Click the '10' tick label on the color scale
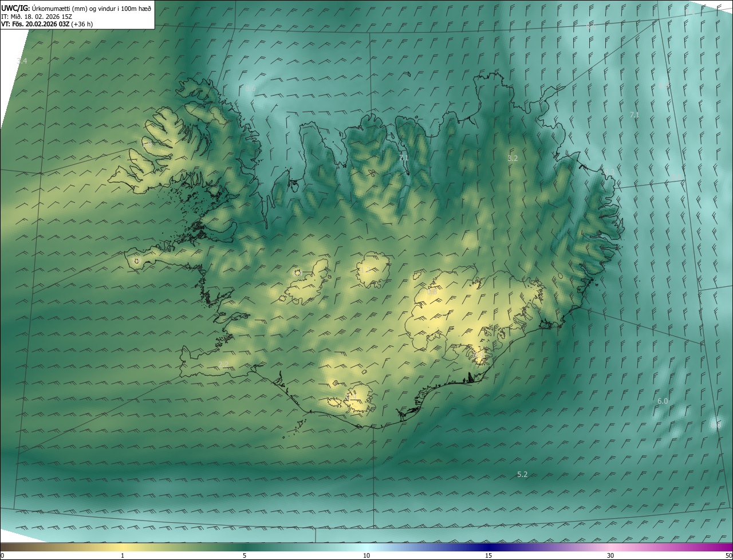Viewport: 733px width, 560px height. pos(366,555)
